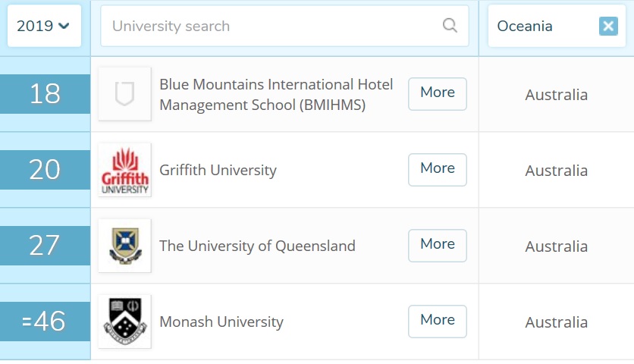Image resolution: width=634 pixels, height=364 pixels.
Task: Click the rank 20 badge
Action: (45, 170)
